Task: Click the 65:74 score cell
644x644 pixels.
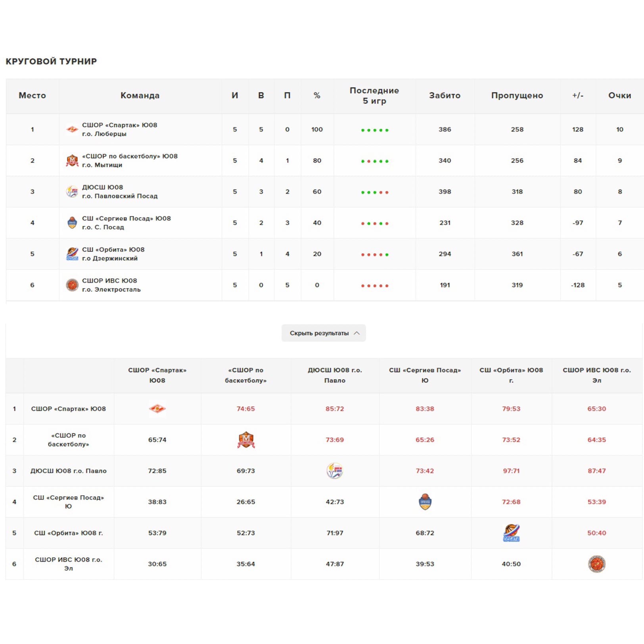Action: 157,440
